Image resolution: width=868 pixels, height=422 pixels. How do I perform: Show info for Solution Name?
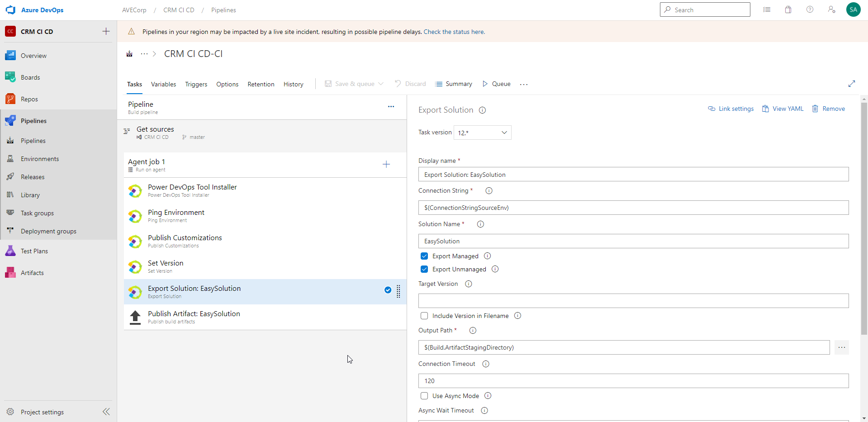(x=480, y=224)
